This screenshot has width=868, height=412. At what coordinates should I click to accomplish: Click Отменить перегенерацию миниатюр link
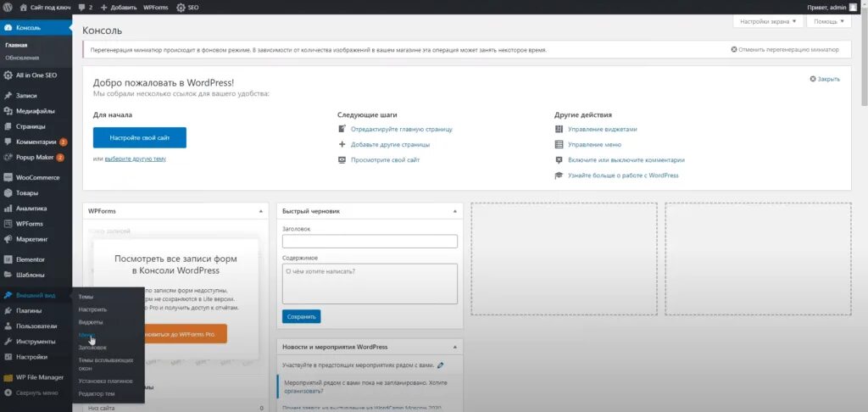click(784, 49)
